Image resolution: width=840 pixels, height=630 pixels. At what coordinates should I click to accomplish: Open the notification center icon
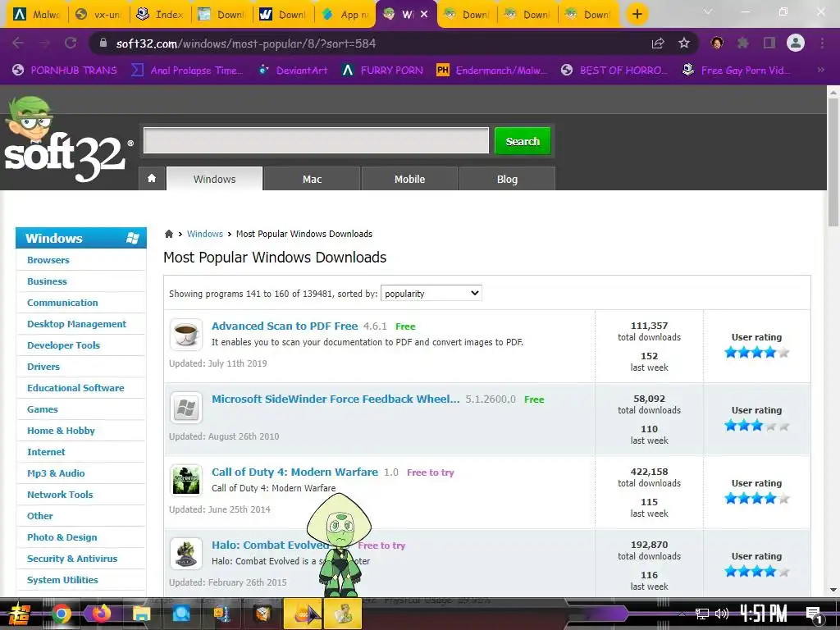click(x=814, y=615)
